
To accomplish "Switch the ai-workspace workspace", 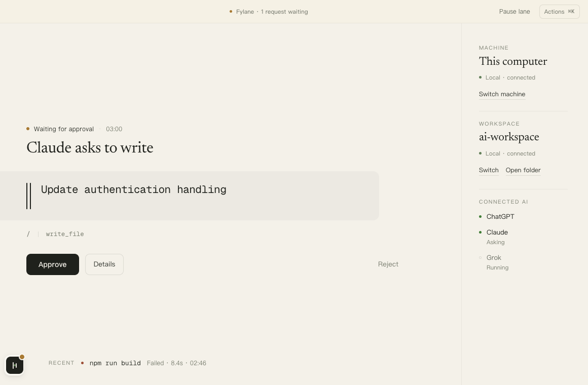I will (489, 170).
